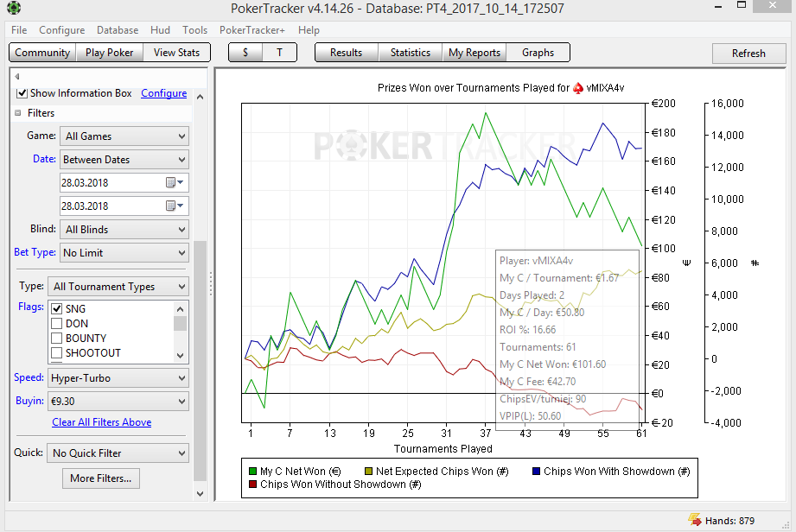This screenshot has height=532, width=796.
Task: Click the PokerTracker app icon in title bar
Action: pyautogui.click(x=14, y=8)
